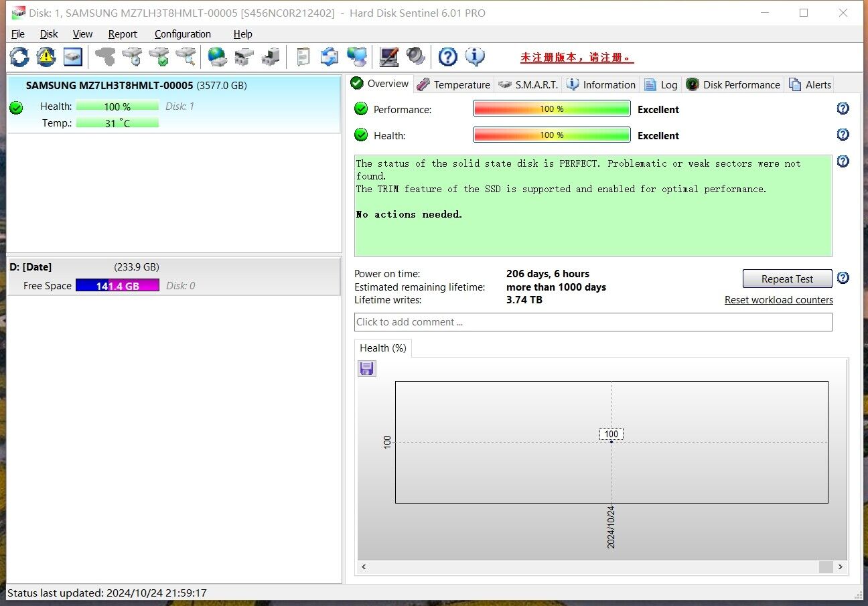Click the graph horizontal scrollbar thumb

(826, 567)
